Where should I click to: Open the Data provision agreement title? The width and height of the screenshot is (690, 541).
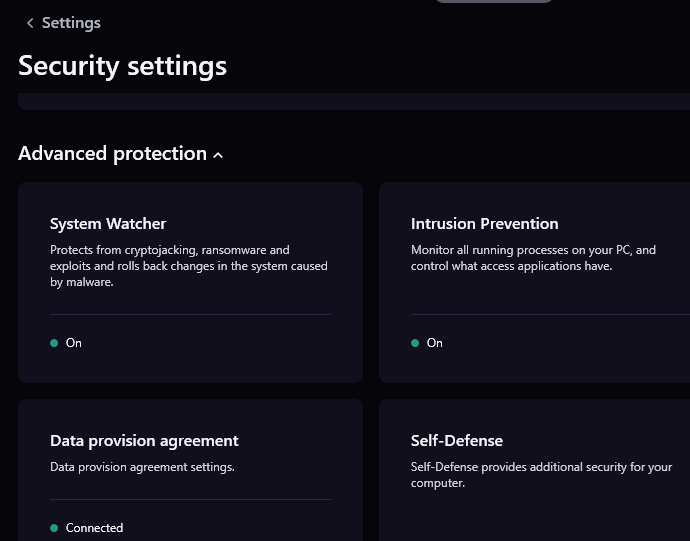coord(144,441)
